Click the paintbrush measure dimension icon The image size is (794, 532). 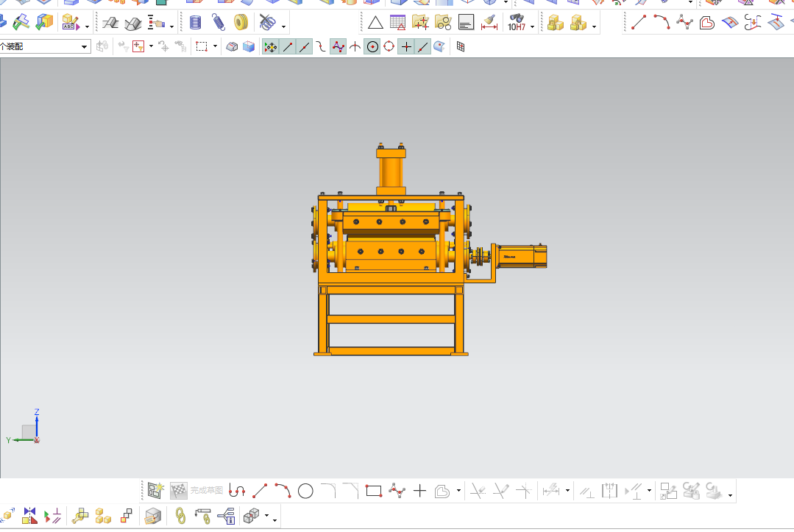(489, 23)
